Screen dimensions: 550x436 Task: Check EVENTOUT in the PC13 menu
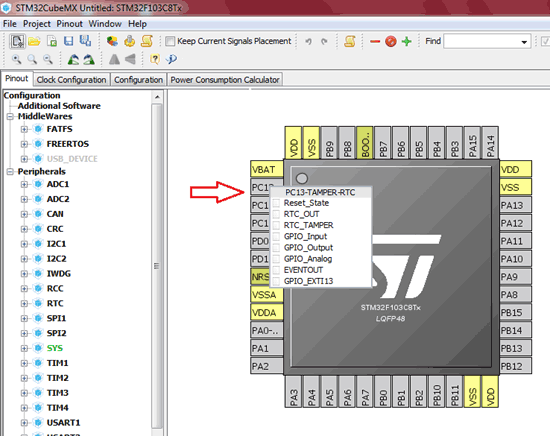point(276,270)
